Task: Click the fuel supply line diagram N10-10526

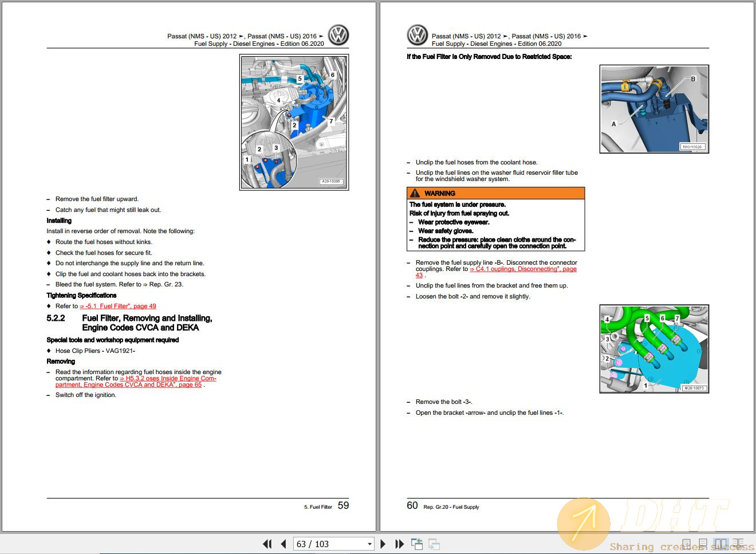Action: pyautogui.click(x=654, y=109)
